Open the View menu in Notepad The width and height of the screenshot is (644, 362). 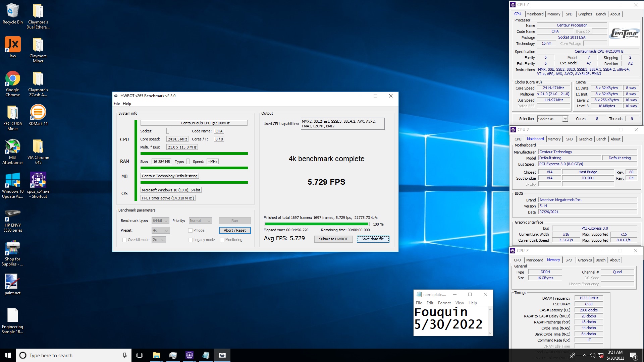[x=460, y=303]
